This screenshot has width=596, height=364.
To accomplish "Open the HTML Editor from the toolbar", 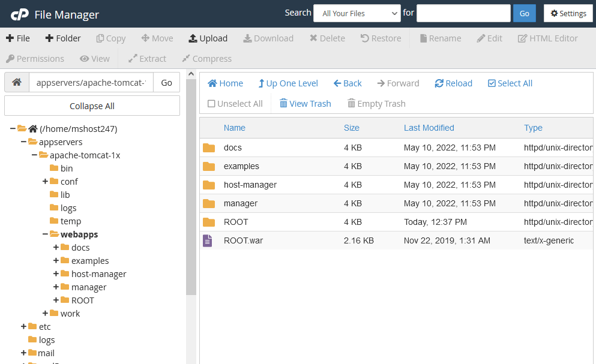I will pos(547,38).
